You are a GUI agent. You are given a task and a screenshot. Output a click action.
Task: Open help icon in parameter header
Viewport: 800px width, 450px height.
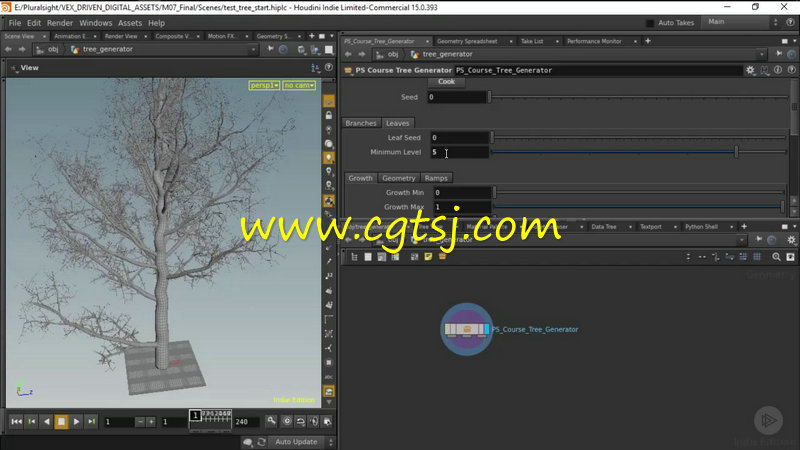tap(791, 70)
